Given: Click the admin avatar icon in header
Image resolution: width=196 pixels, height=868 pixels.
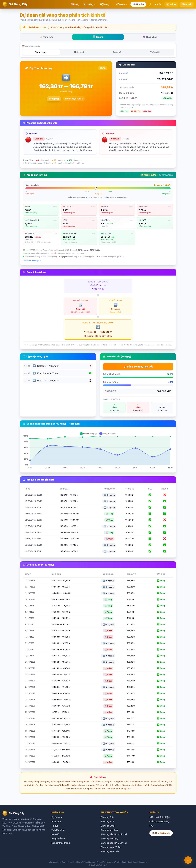Looking at the screenshot, I should click(168, 4).
